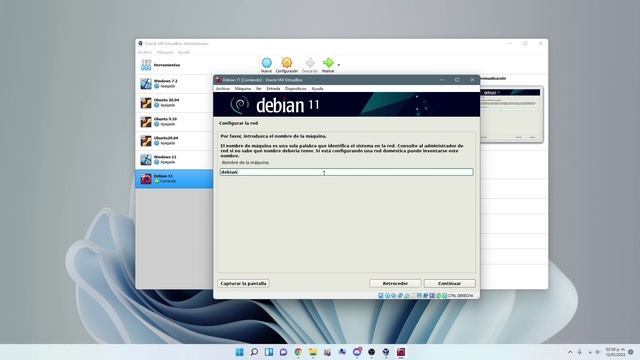
Task: Click the microphone icon in system tray
Action: [580, 352]
